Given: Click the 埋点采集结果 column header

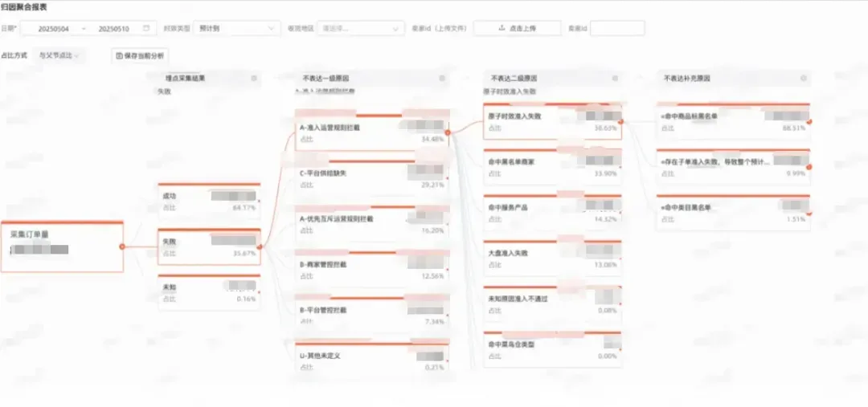Looking at the screenshot, I should 209,79.
